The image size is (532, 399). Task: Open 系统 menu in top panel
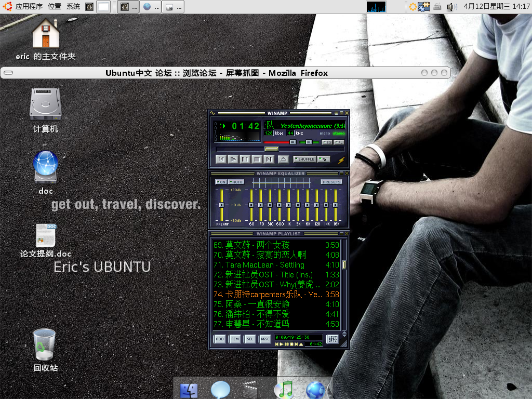(x=73, y=6)
